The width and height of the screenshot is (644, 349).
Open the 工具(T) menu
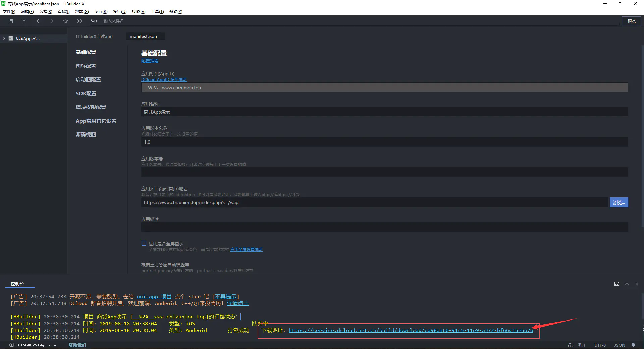157,11
